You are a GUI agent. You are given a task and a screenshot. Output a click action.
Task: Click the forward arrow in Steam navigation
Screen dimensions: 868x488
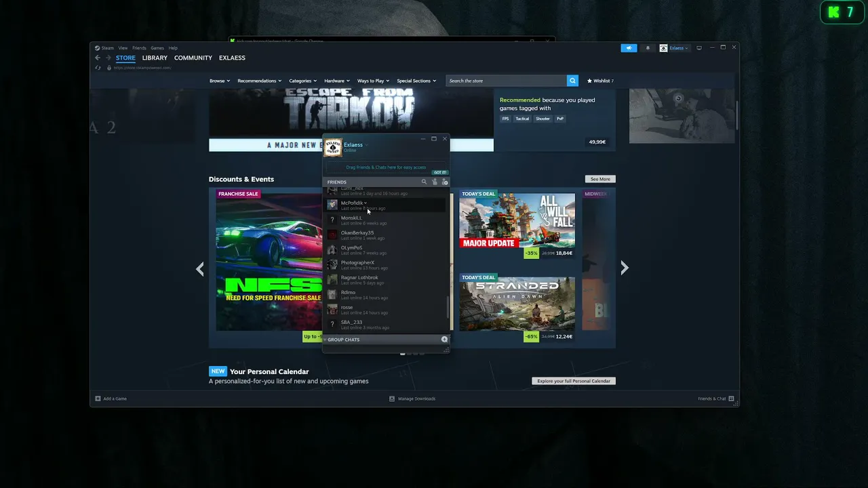[108, 58]
